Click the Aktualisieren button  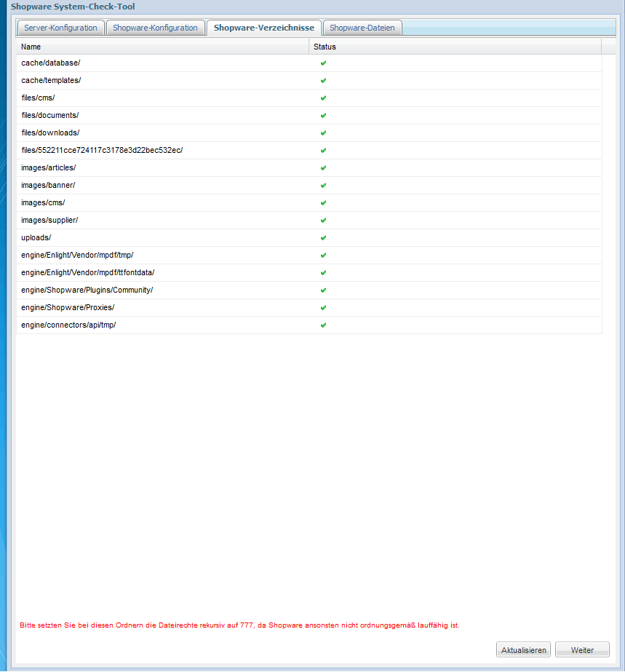pos(523,649)
